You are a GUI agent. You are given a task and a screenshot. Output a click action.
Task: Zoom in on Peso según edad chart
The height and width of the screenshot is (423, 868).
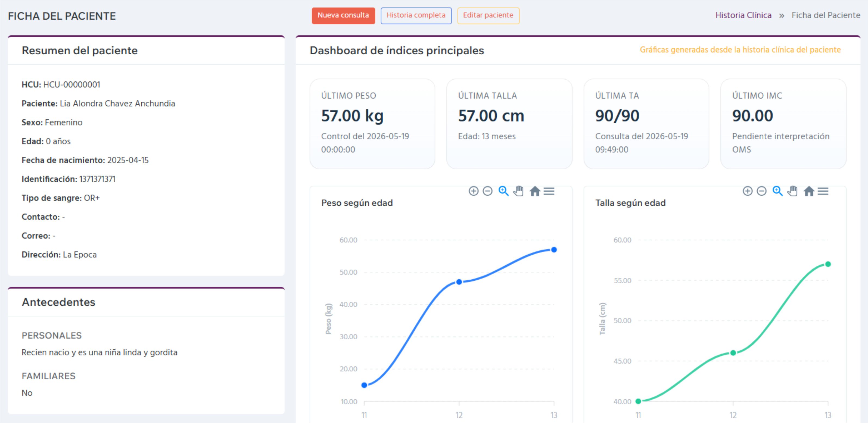pyautogui.click(x=474, y=191)
